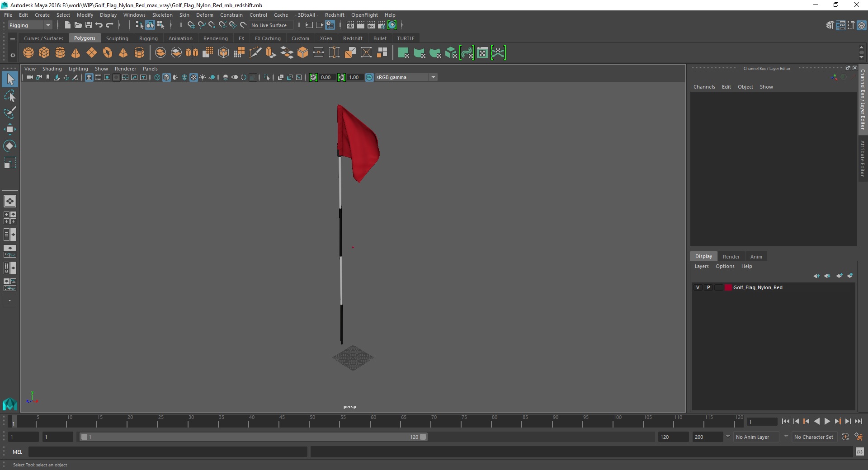The width and height of the screenshot is (868, 470).
Task: Open the Redshift menu in menu bar
Action: 335,15
